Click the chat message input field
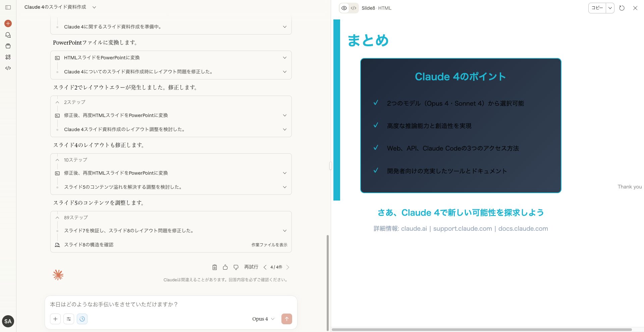 [x=151, y=305]
